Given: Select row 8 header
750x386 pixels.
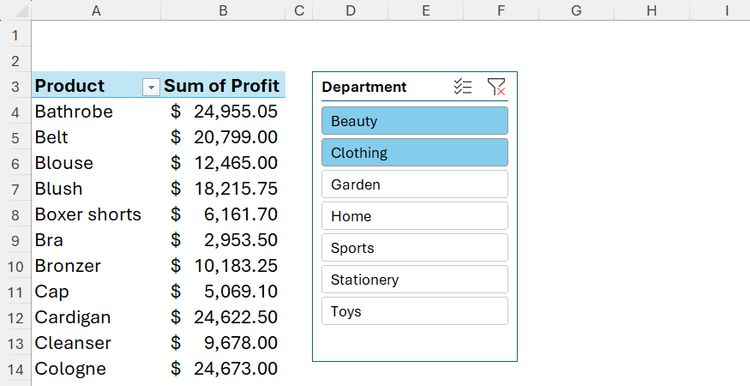Looking at the screenshot, I should [x=15, y=215].
